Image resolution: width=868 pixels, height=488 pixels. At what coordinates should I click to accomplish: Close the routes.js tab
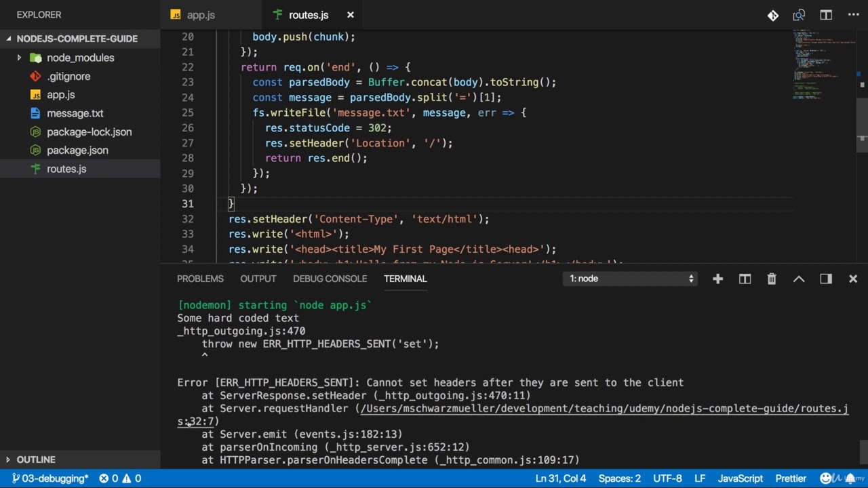[351, 15]
